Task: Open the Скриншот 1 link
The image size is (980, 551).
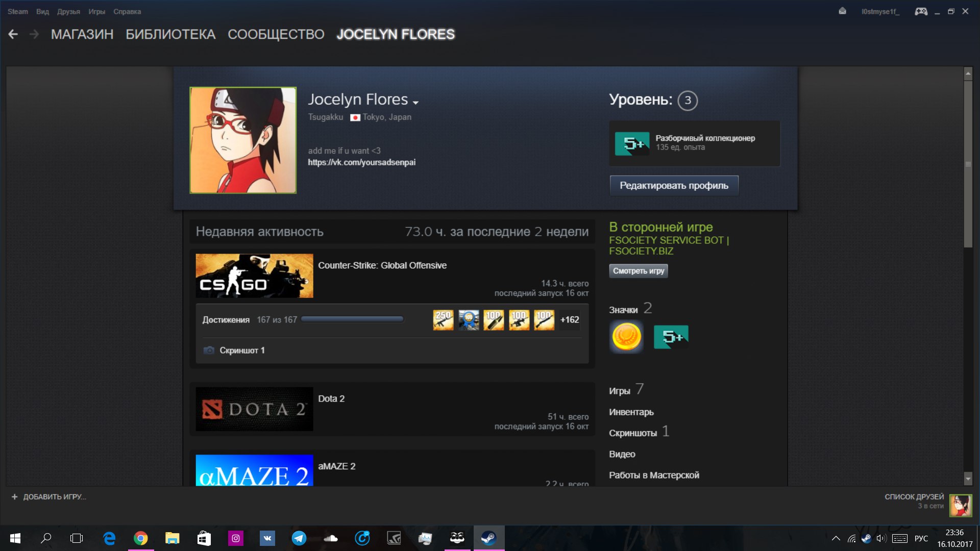Action: (x=242, y=350)
